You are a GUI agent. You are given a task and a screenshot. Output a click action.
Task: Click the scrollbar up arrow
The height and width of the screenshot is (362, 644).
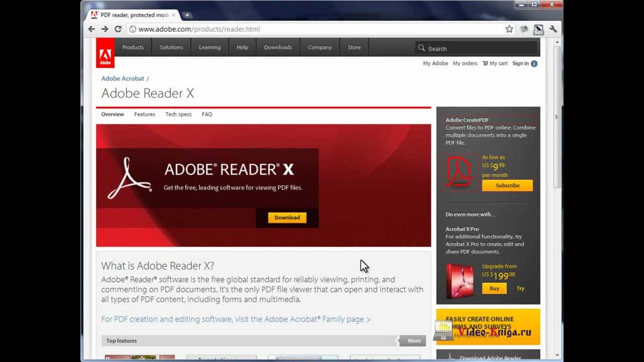click(x=556, y=42)
